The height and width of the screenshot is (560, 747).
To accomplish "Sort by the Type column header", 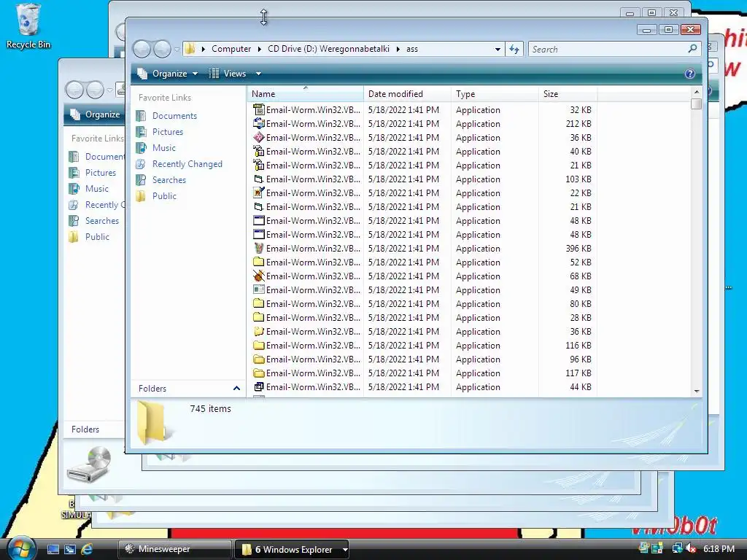I will tap(495, 94).
